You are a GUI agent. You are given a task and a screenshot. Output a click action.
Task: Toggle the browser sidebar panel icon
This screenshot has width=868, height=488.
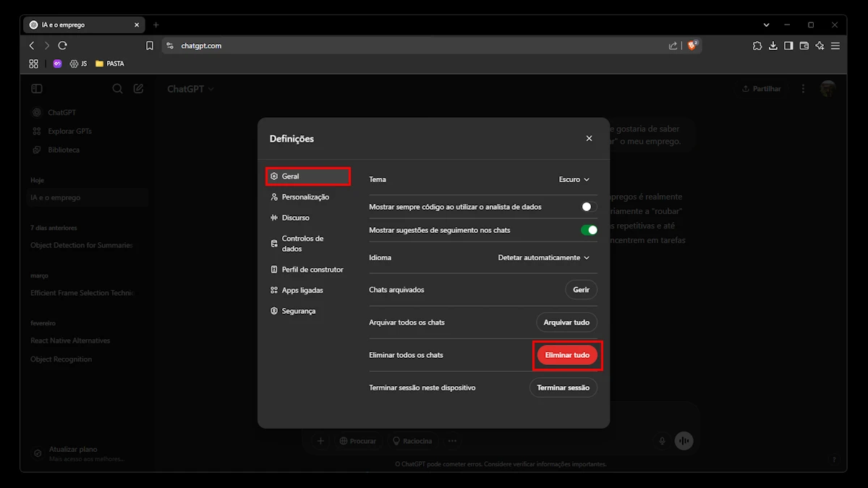click(x=788, y=46)
